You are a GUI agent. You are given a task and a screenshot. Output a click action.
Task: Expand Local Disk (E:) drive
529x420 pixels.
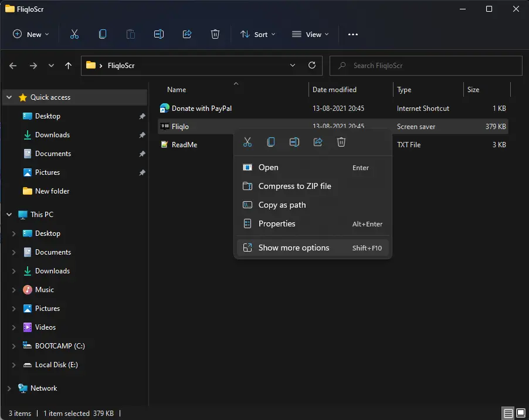pos(14,365)
